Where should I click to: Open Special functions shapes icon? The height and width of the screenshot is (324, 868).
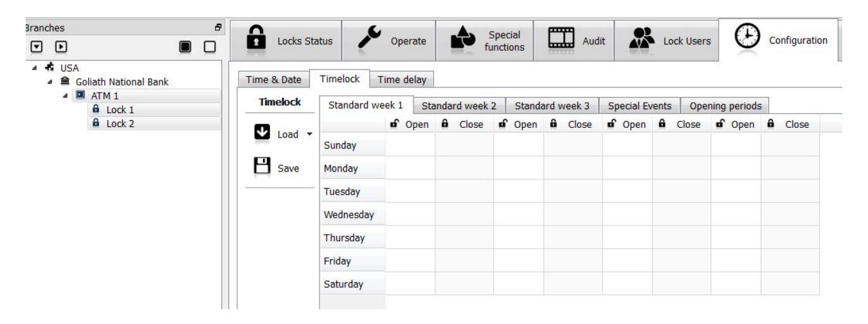pyautogui.click(x=462, y=40)
